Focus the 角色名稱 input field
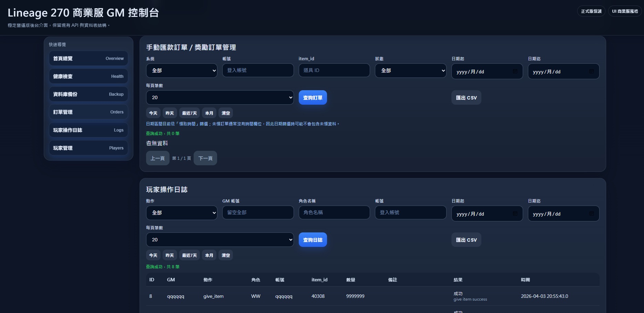Viewport: 644px width, 313px height. click(x=334, y=212)
